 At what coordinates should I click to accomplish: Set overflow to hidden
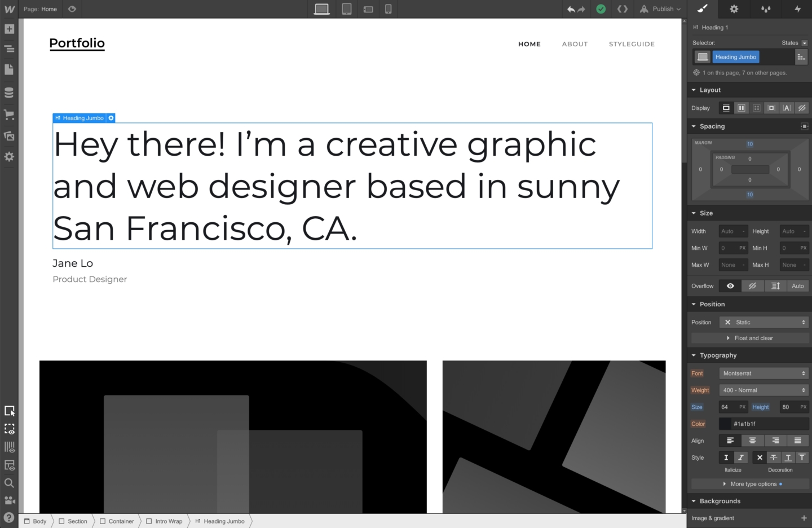click(x=753, y=286)
